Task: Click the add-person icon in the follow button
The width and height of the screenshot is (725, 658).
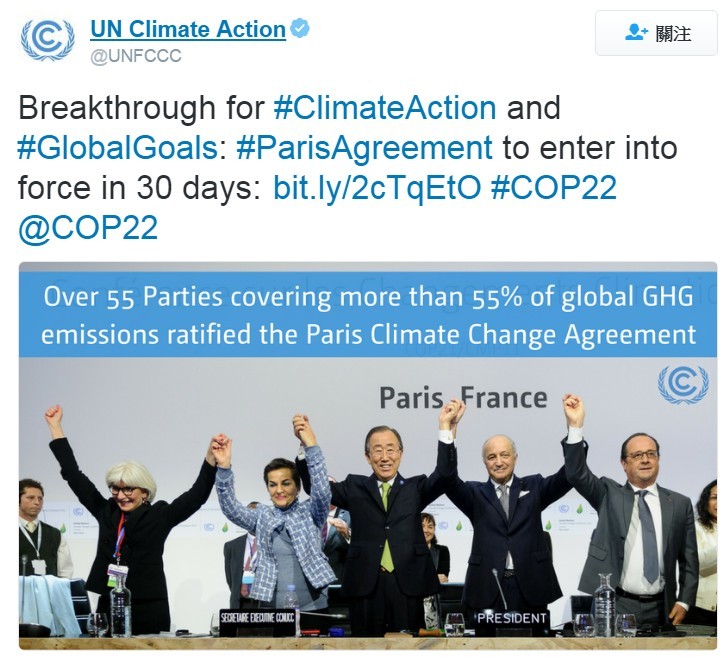Action: pyautogui.click(x=636, y=33)
